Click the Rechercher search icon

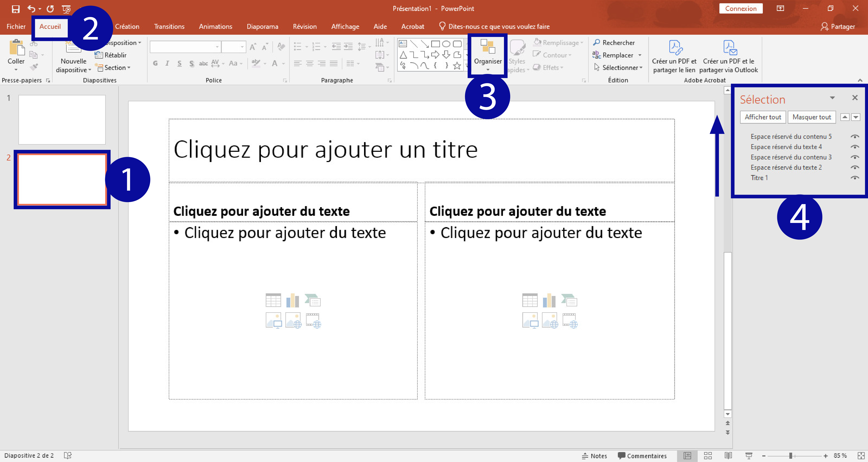coord(596,43)
